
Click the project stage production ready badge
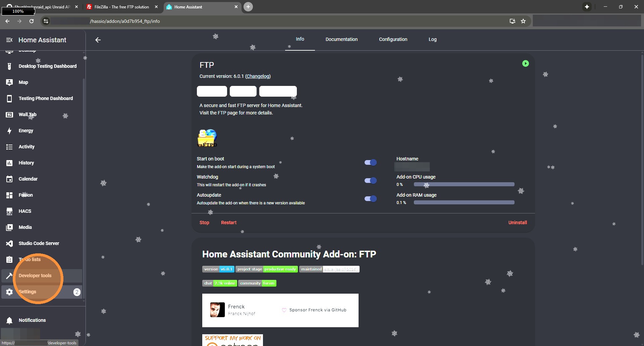point(267,269)
